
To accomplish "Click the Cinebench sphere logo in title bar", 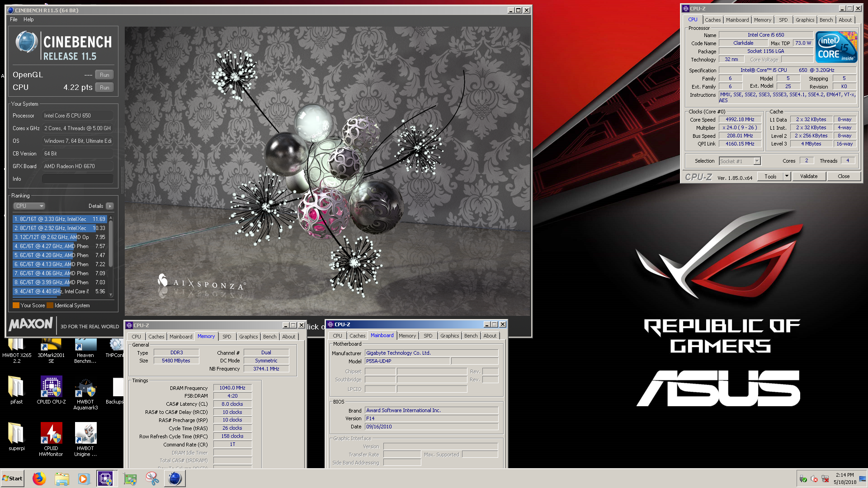I will (11, 10).
